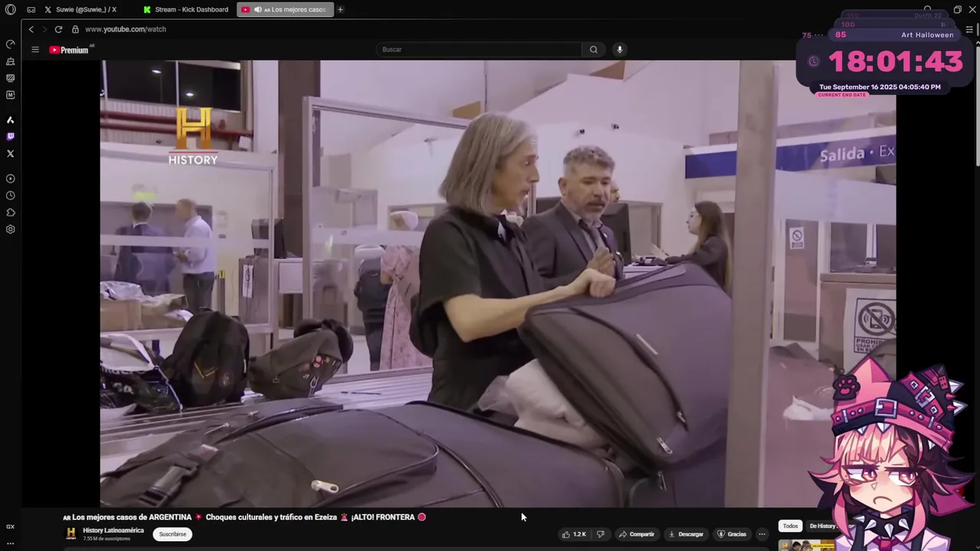This screenshot has width=980, height=551.
Task: Open the first recommended video thumbnail
Action: point(806,546)
